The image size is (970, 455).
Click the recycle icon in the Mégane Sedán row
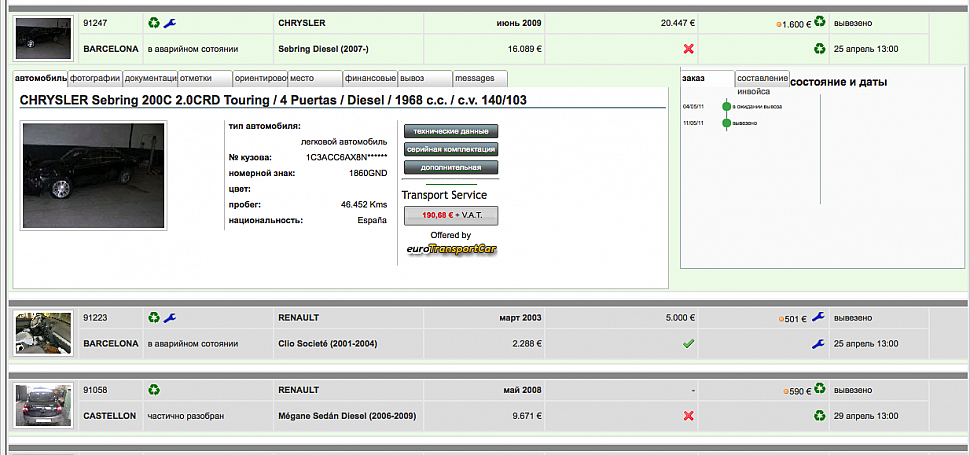click(820, 415)
